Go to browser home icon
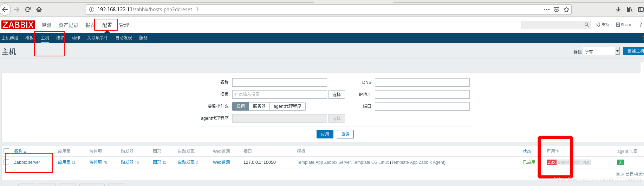Screen dimensions: 644x186 pos(39,10)
